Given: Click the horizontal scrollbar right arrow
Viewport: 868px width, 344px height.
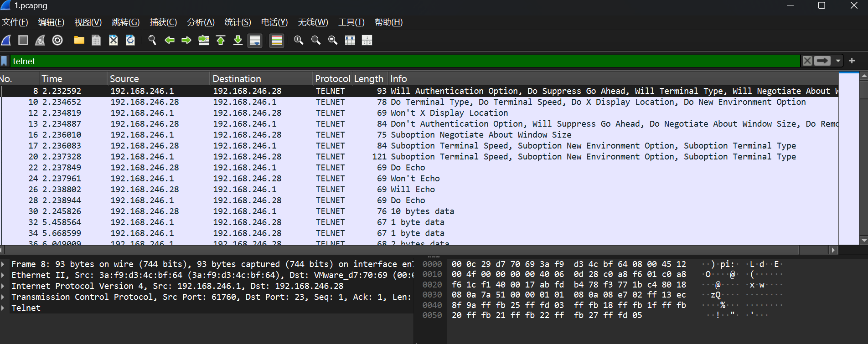Looking at the screenshot, I should (833, 250).
